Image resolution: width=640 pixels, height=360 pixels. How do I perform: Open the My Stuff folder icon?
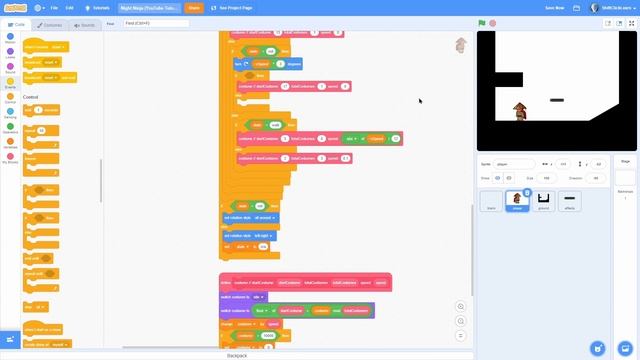pos(576,8)
